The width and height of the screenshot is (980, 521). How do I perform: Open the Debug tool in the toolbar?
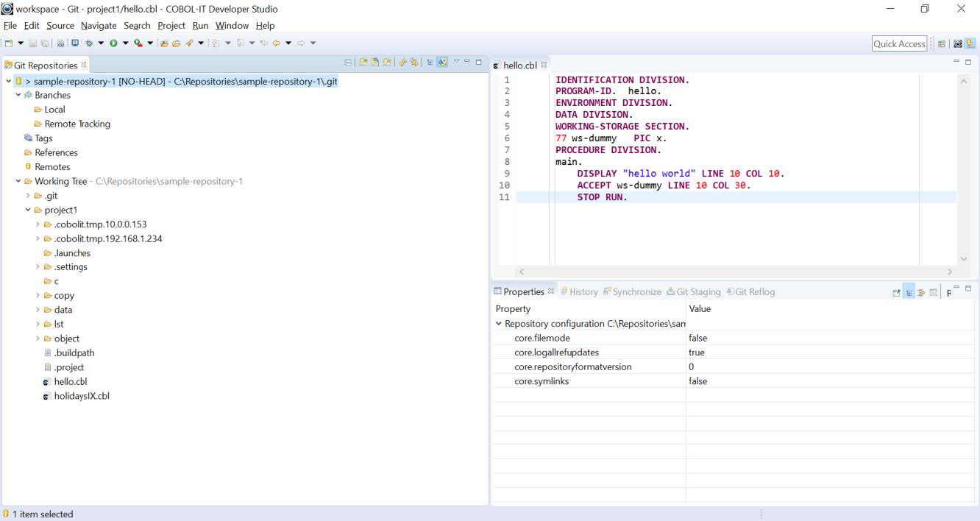pyautogui.click(x=89, y=42)
